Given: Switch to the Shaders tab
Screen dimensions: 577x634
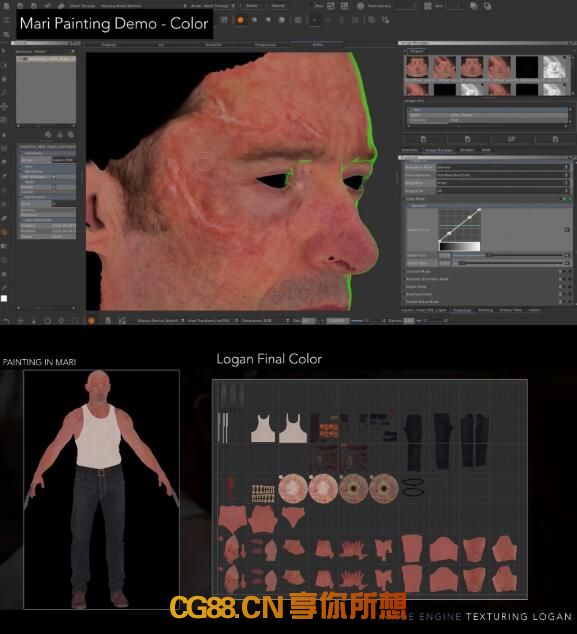Looking at the screenshot, I should tap(467, 150).
